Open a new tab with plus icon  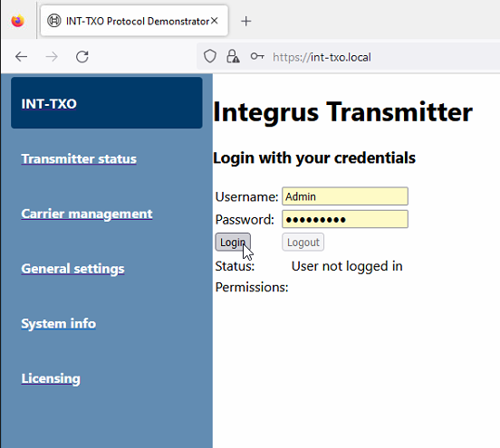pyautogui.click(x=245, y=22)
